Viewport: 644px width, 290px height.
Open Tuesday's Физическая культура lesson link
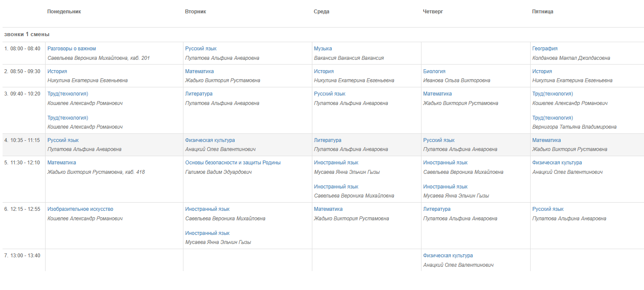click(210, 140)
